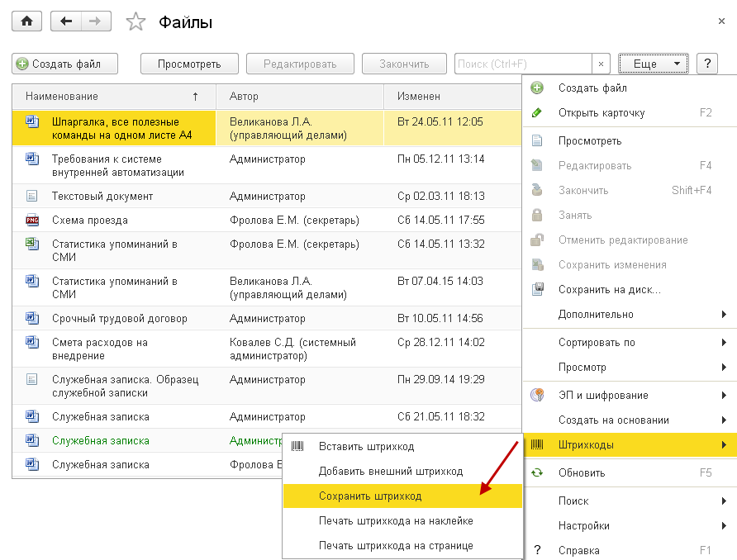
Task: Click the search field Поиск (Ctrl+F)
Action: [523, 64]
